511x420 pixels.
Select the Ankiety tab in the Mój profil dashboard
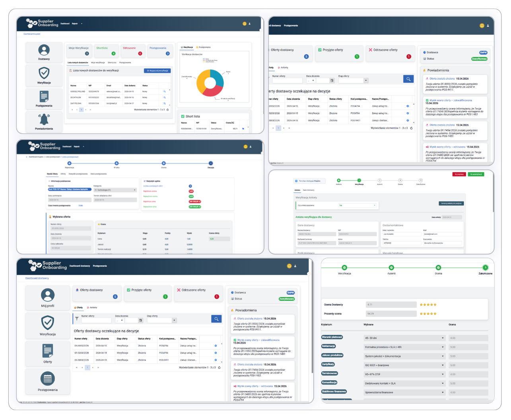tap(92, 307)
